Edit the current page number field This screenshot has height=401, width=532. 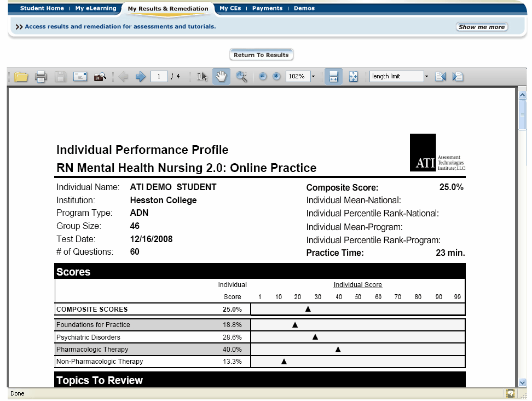[159, 76]
